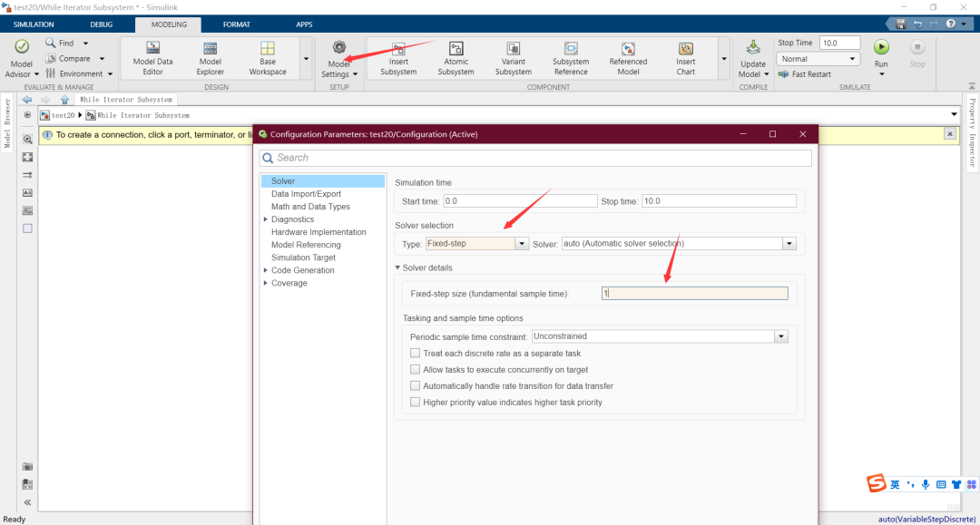The width and height of the screenshot is (980, 525).
Task: Click Fit to View palette icon
Action: tap(27, 157)
